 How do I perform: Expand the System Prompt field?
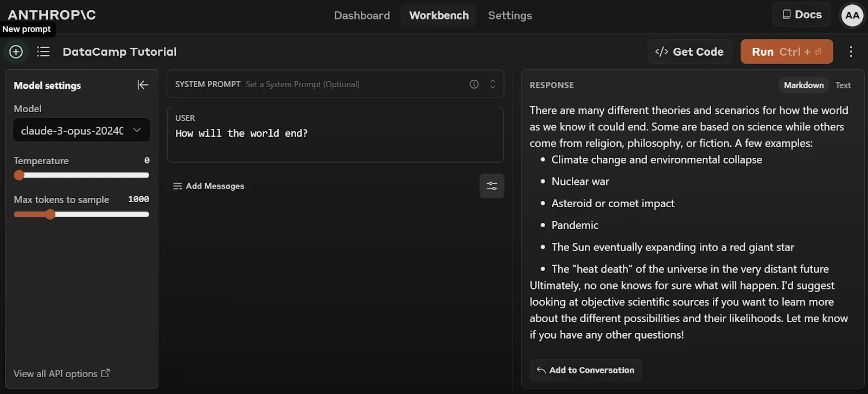click(493, 84)
